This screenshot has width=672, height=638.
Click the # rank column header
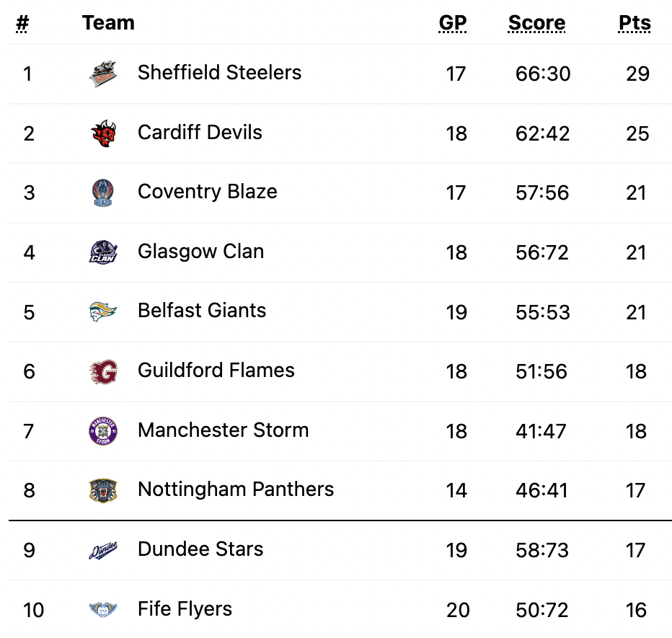(x=22, y=23)
